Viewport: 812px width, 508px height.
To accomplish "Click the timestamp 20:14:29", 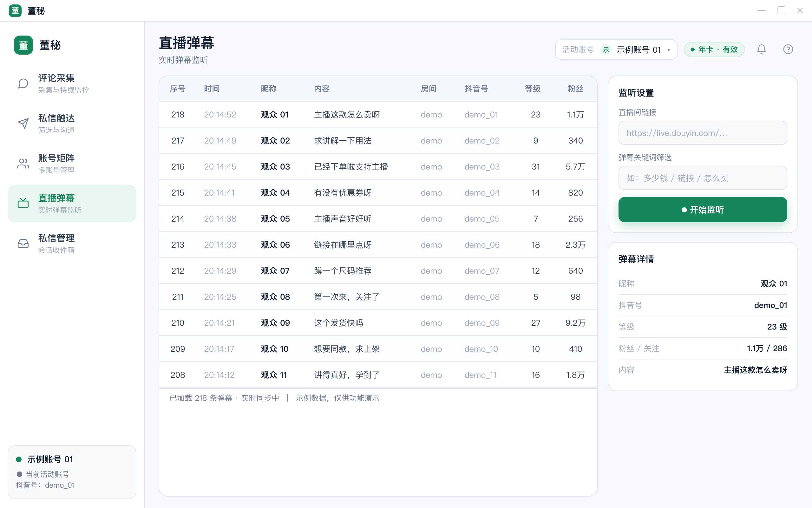I will (x=220, y=271).
